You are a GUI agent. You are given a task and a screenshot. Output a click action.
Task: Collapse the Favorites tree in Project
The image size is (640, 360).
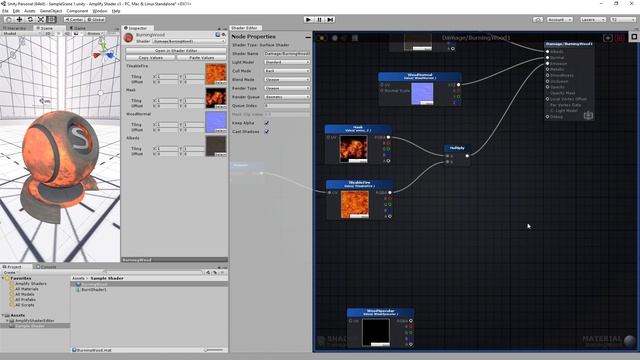click(x=3, y=278)
